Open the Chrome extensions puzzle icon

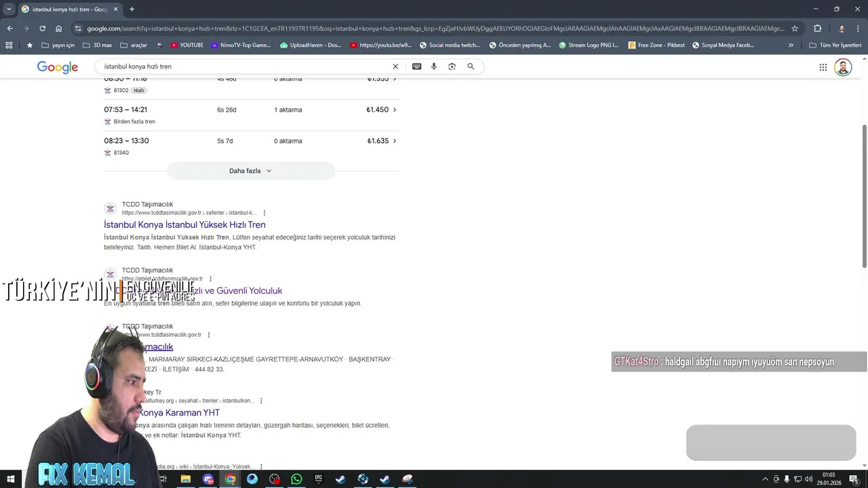817,28
